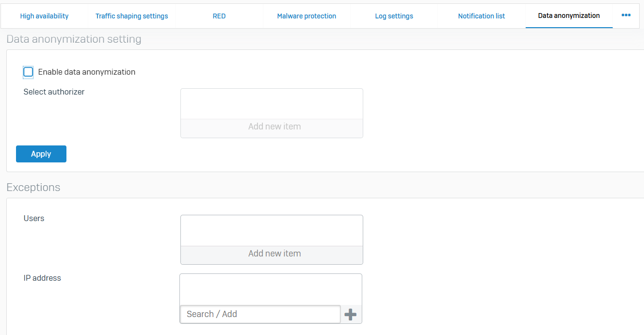644x335 pixels.
Task: Open the more tabs ellipsis menu
Action: 626,16
